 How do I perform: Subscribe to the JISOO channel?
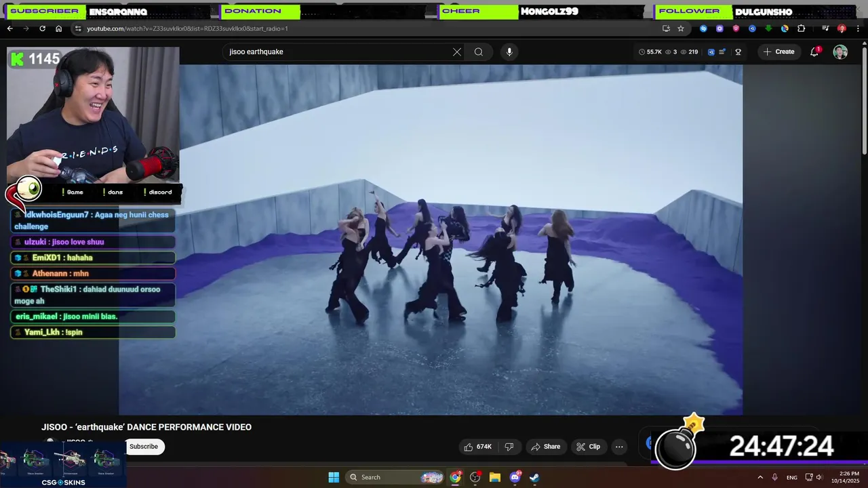[144, 447]
